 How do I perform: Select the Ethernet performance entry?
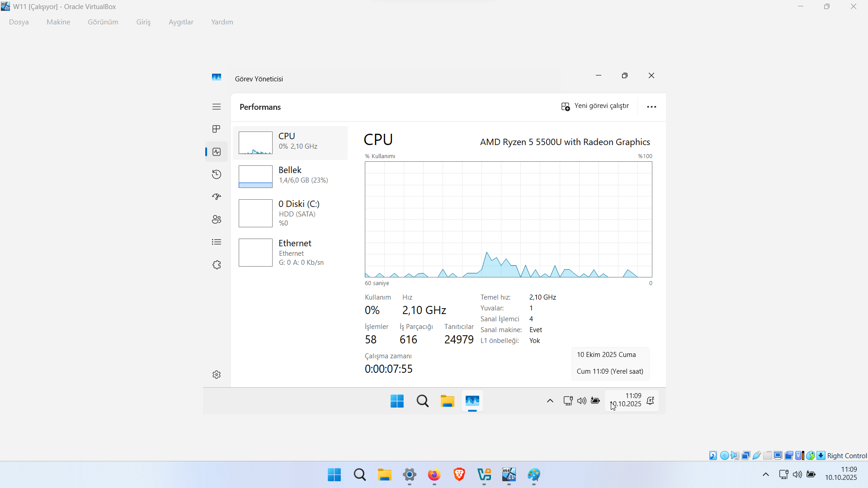pos(290,253)
